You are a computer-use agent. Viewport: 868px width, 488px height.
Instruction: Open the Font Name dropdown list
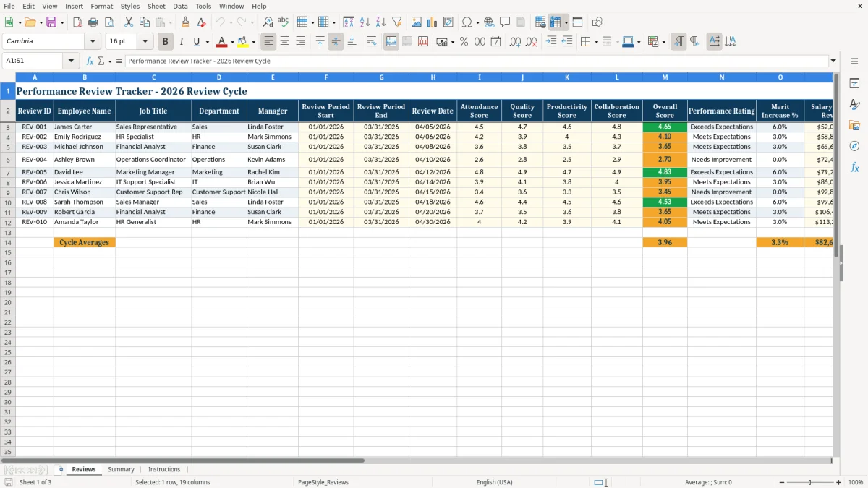pos(92,42)
